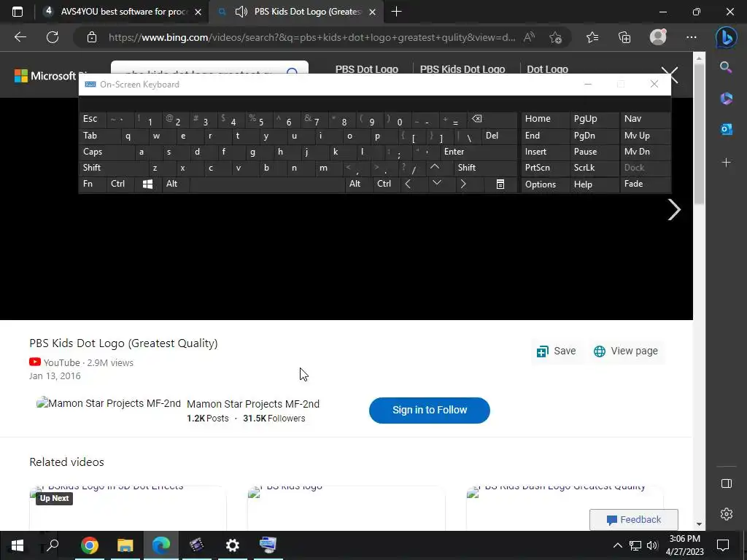Open sidebar settings gear icon
Screen dimensions: 747x560
(x=726, y=514)
